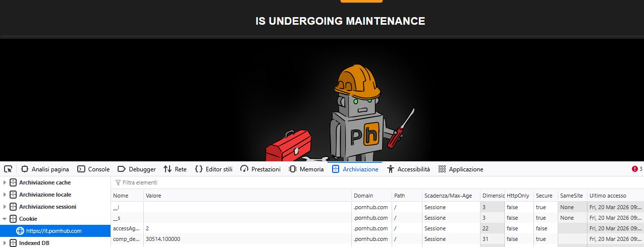The height and width of the screenshot is (247, 644).
Task: Expand the Indexed DB tree node
Action: pyautogui.click(x=5, y=243)
